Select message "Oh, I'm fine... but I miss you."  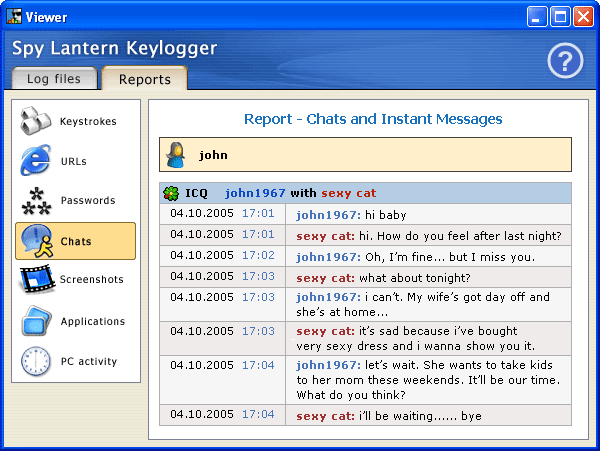(x=450, y=257)
